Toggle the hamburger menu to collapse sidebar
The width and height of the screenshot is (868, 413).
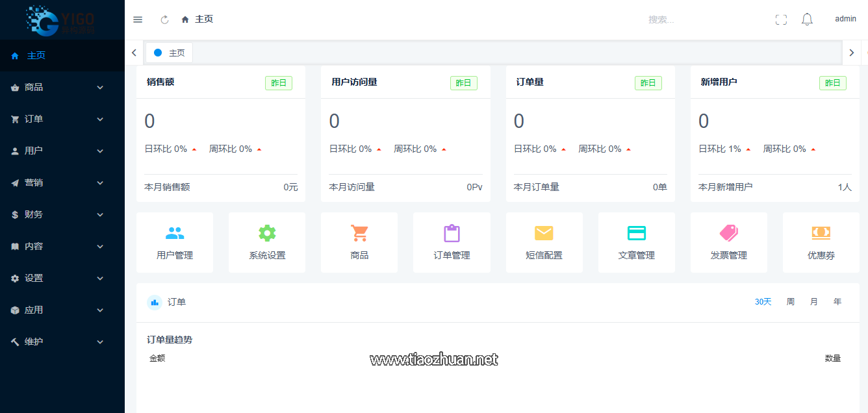coord(138,19)
